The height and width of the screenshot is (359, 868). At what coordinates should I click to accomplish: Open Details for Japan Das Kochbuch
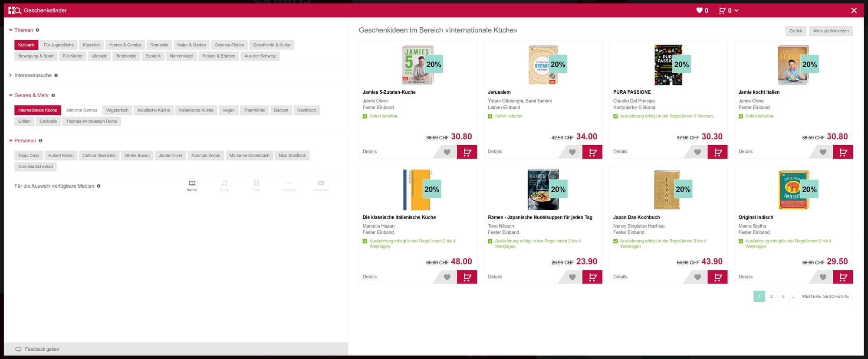coord(620,277)
